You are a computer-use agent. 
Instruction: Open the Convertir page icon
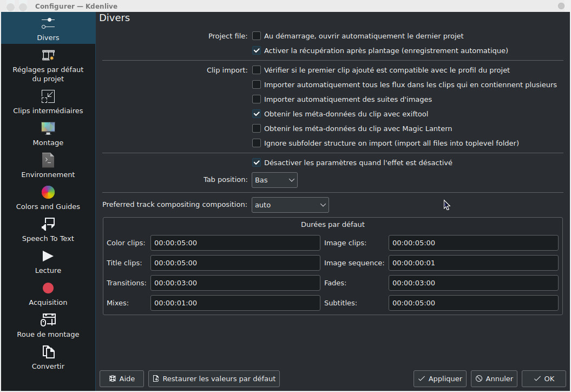48,352
